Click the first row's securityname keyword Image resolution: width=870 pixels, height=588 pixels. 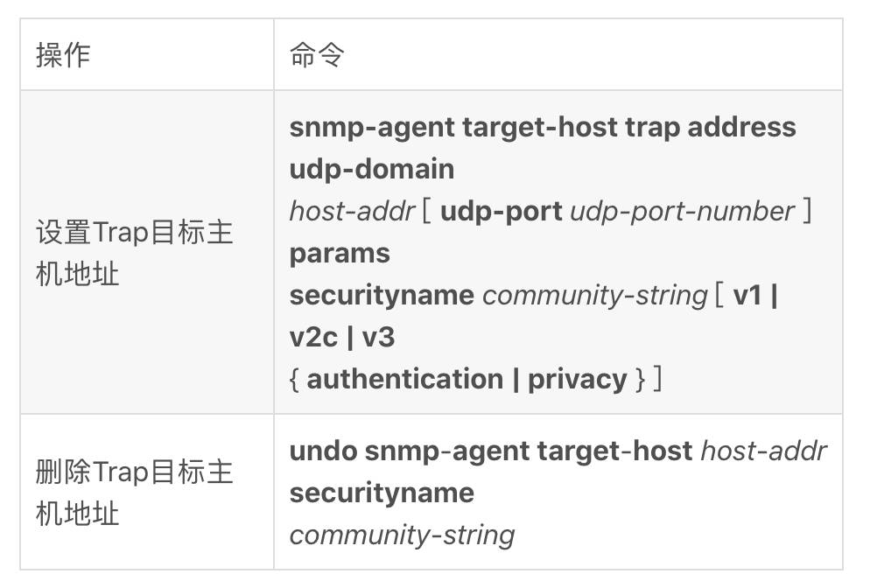point(382,296)
